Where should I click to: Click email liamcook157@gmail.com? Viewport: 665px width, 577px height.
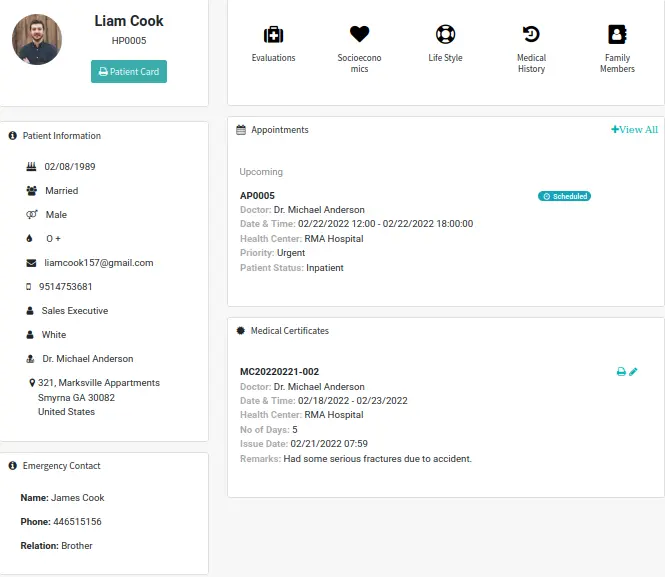pyautogui.click(x=98, y=263)
